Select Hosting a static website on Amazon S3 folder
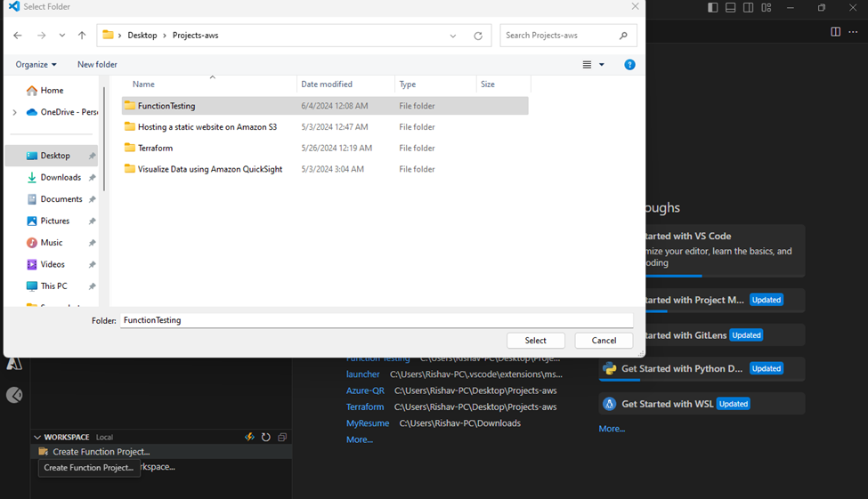This screenshot has height=499, width=868. 207,127
